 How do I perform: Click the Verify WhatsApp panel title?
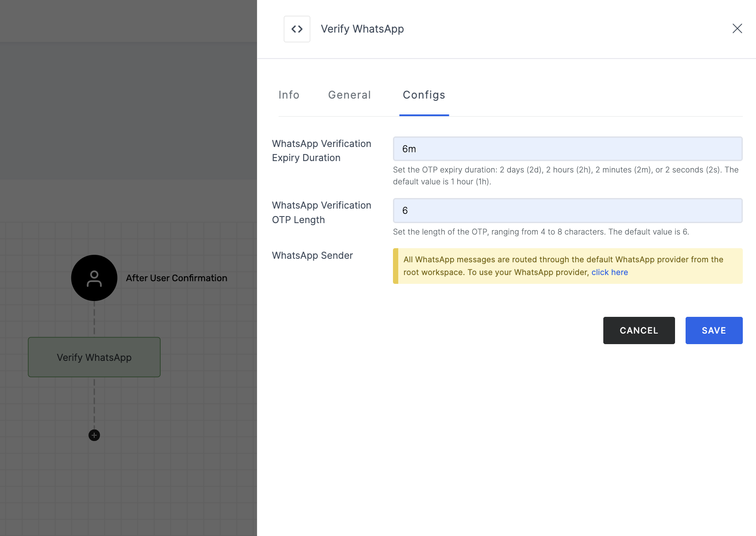(x=362, y=29)
